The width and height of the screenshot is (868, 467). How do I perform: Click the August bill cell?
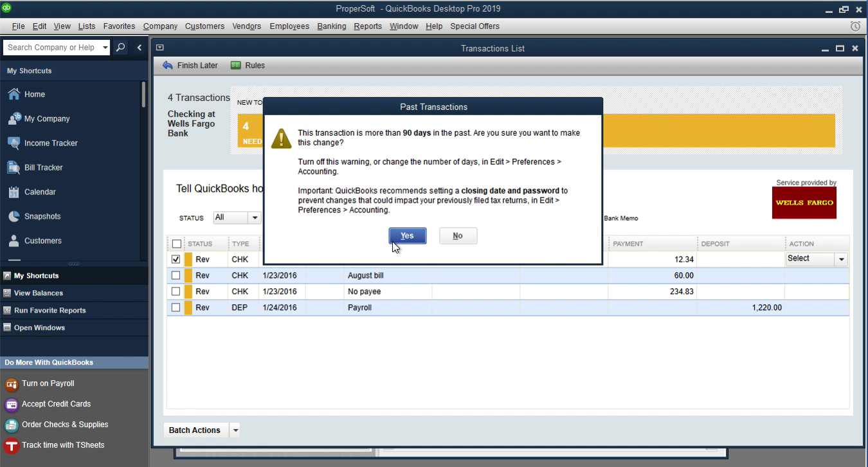[x=388, y=275]
